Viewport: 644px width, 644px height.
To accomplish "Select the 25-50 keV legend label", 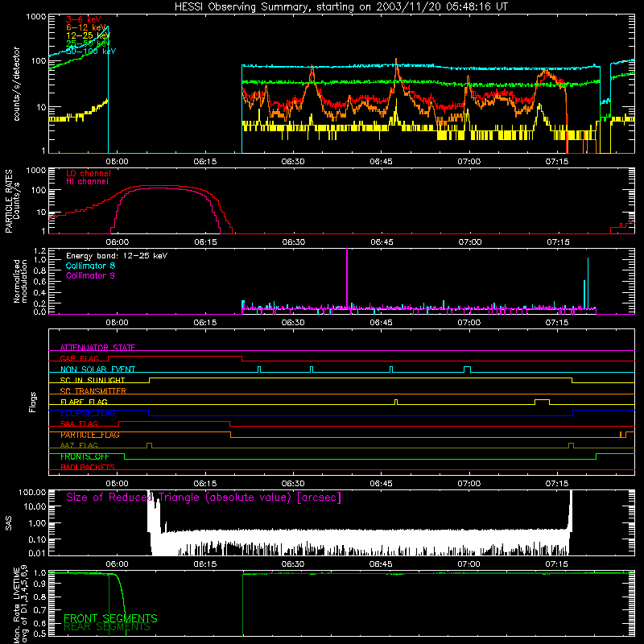I will point(88,43).
